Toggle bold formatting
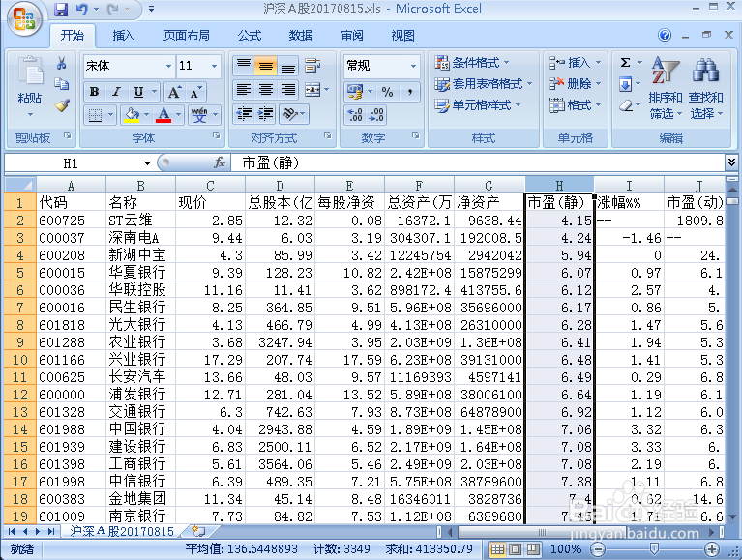Image resolution: width=742 pixels, height=560 pixels. click(x=94, y=92)
